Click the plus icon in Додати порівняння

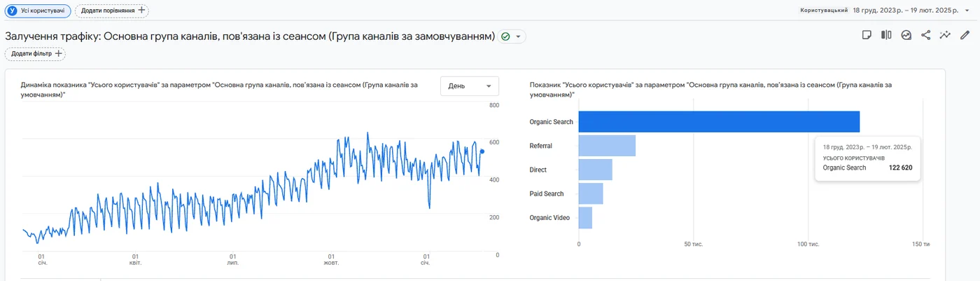tap(142, 11)
